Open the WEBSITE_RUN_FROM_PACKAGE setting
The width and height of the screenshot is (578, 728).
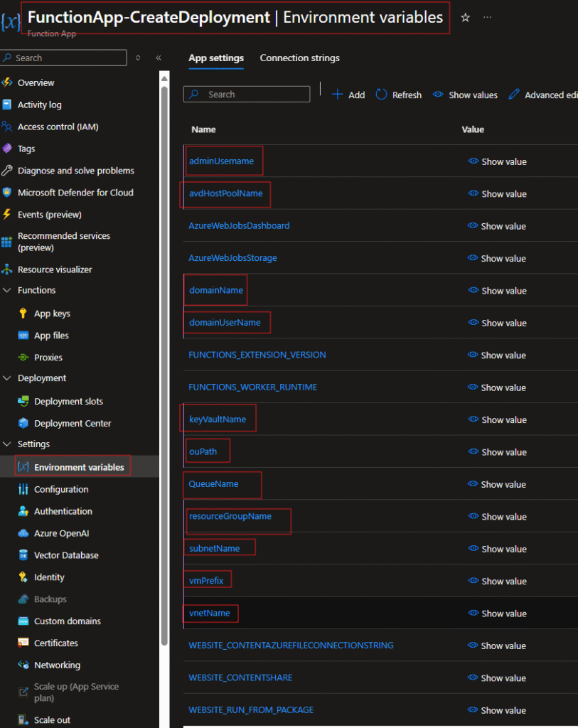251,710
